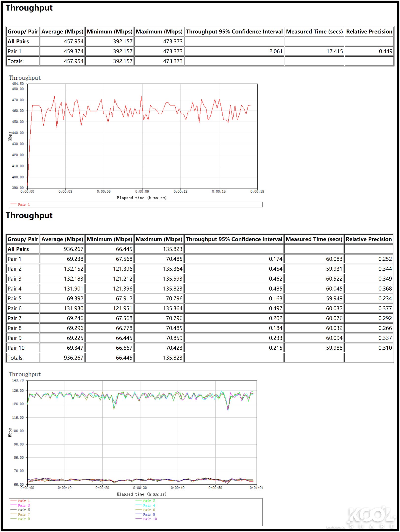Viewport: 400px width, 532px height.
Task: Click the first Throughput section heading
Action: [29, 8]
